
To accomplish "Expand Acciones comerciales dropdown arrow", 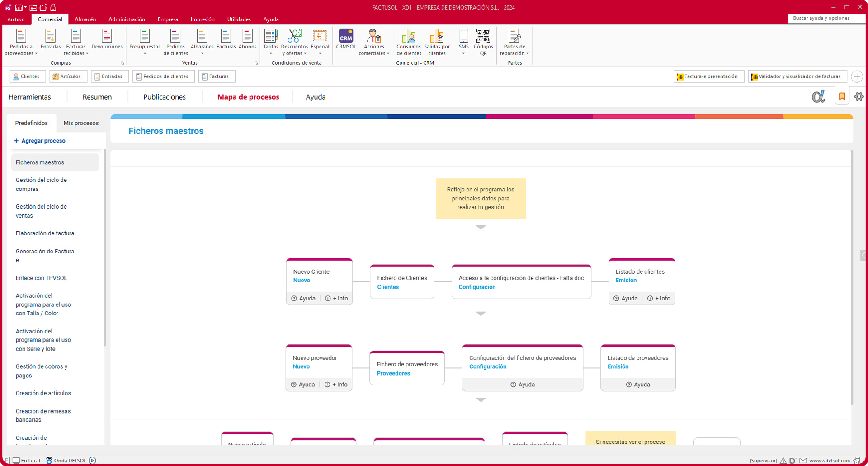I will (388, 54).
